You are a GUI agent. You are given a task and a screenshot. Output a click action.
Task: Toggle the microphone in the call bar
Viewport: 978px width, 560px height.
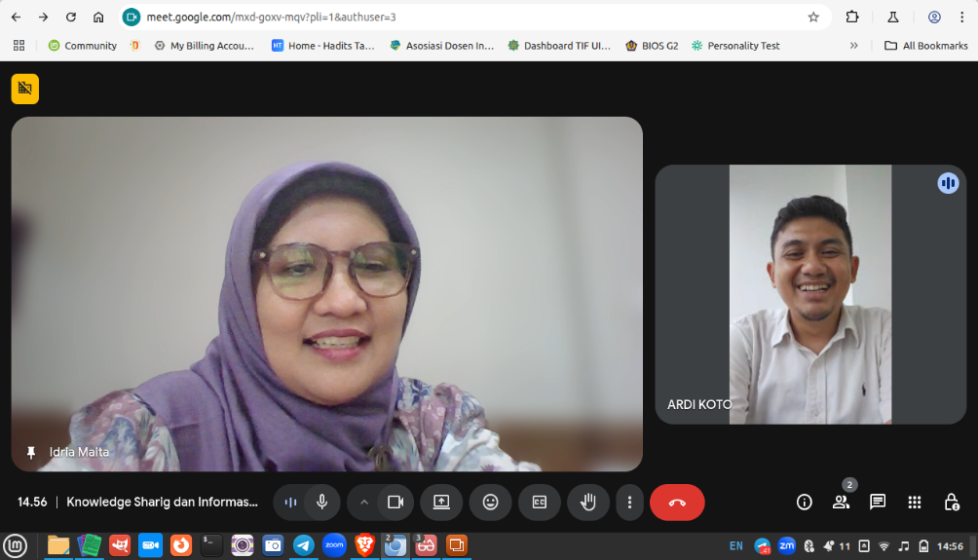[x=321, y=503]
